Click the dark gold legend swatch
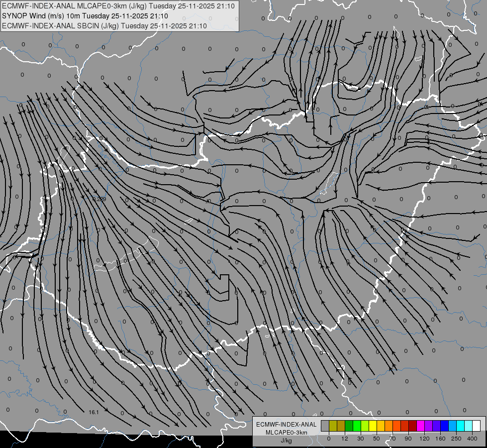 (341, 426)
